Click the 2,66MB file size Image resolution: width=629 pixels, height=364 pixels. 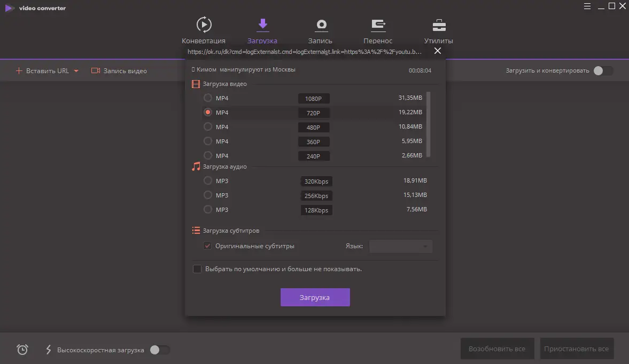[x=412, y=155]
